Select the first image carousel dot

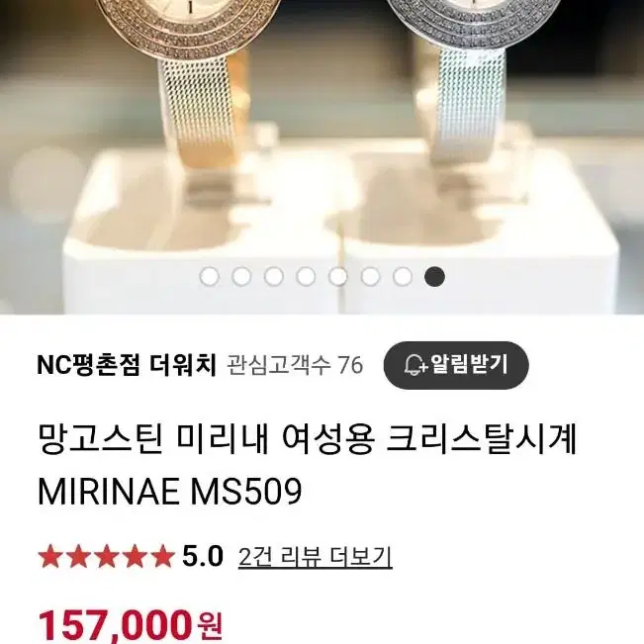(209, 276)
